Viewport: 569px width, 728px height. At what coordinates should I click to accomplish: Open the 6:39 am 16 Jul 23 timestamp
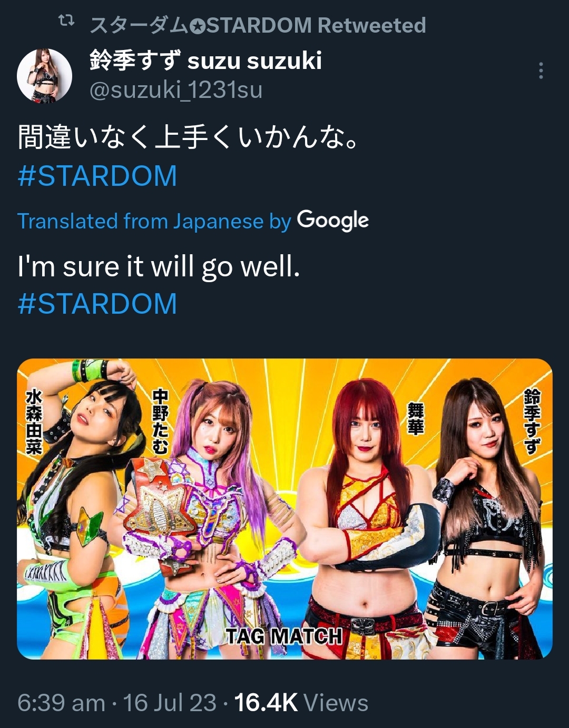(x=117, y=703)
